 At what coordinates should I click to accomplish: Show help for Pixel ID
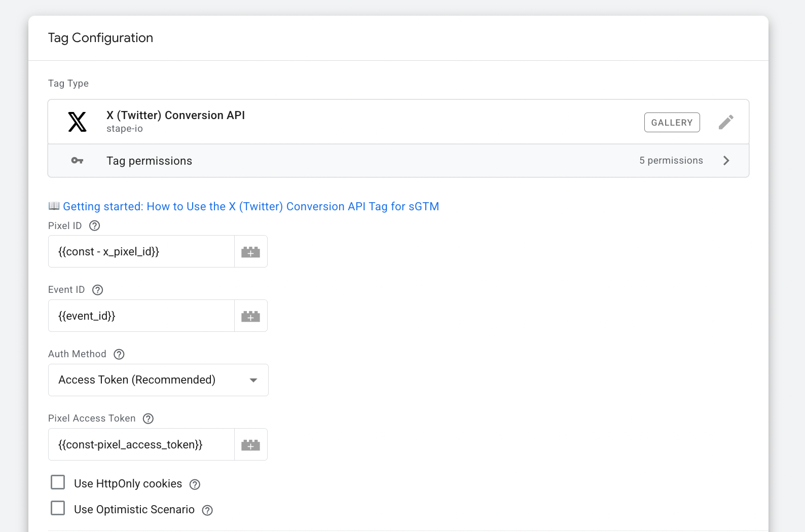click(x=94, y=226)
